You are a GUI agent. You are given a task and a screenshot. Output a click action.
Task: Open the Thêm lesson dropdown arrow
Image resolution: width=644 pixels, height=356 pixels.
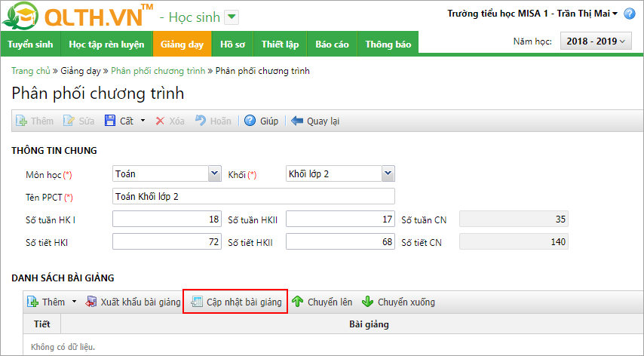[74, 302]
